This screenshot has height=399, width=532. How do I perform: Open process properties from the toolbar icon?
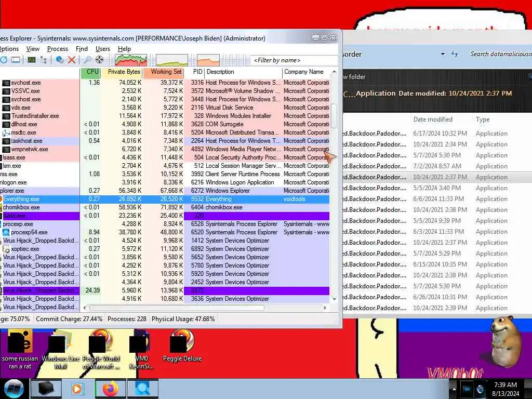tap(59, 60)
